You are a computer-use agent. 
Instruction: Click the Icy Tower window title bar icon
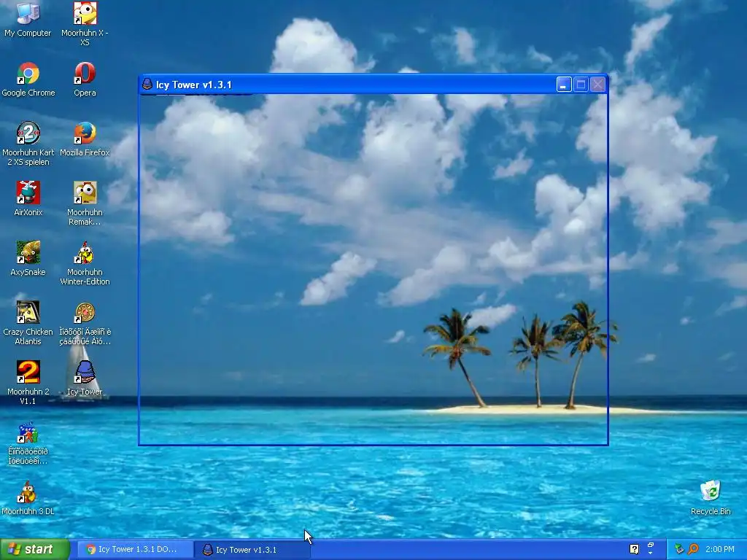(x=147, y=85)
